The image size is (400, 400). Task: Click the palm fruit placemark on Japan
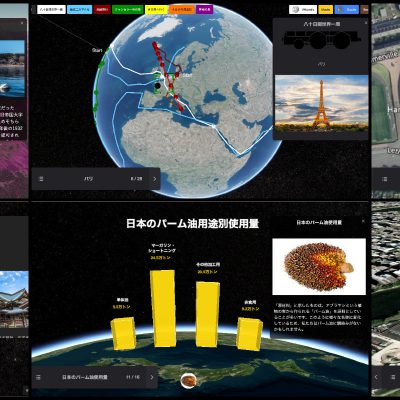point(189,381)
